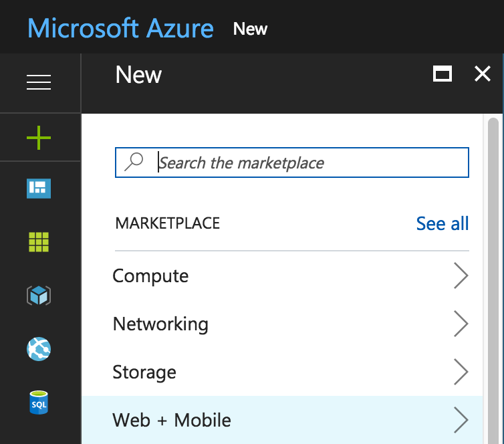
Task: Click the magnifier icon in the search box
Action: [134, 162]
